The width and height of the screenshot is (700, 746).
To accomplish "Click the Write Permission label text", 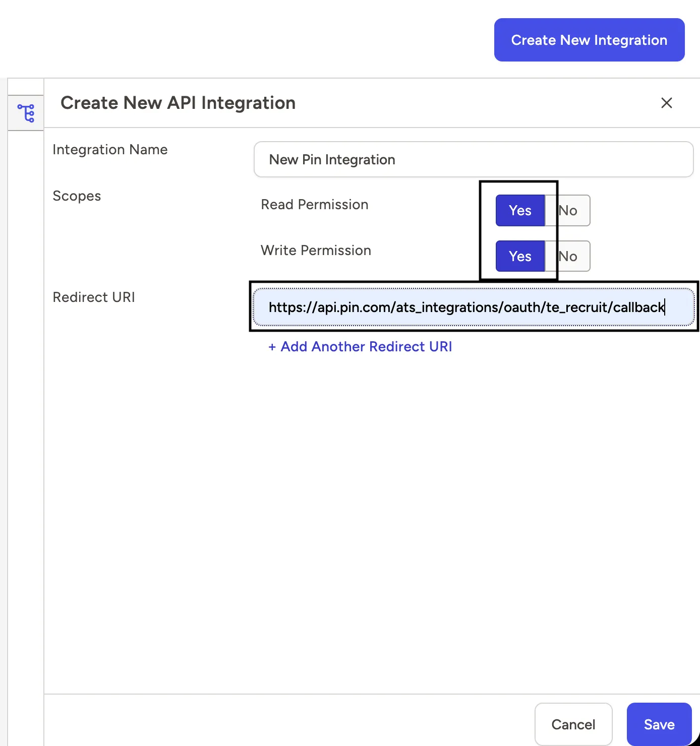I will click(x=316, y=251).
